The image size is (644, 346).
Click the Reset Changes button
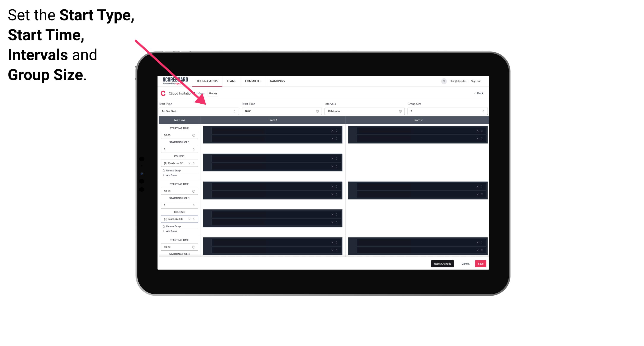(x=442, y=263)
